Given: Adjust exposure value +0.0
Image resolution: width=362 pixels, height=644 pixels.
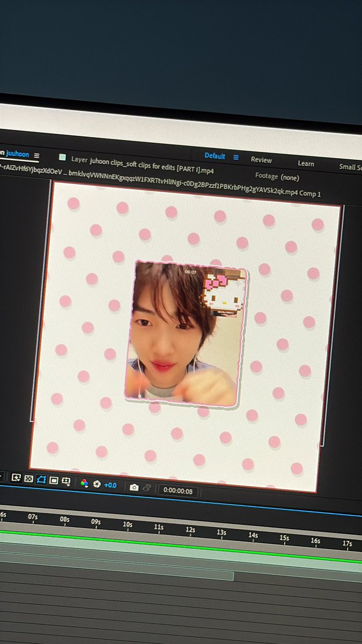Looking at the screenshot, I should 110,485.
